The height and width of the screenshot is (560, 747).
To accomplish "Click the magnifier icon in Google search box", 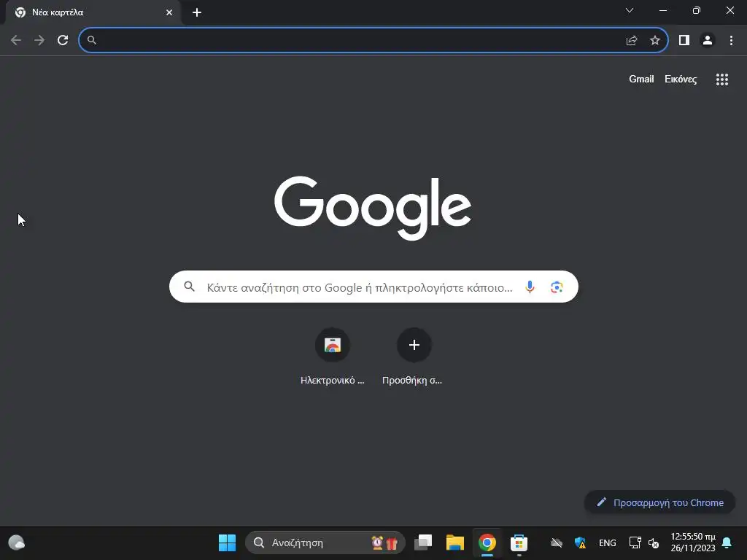I will (189, 286).
